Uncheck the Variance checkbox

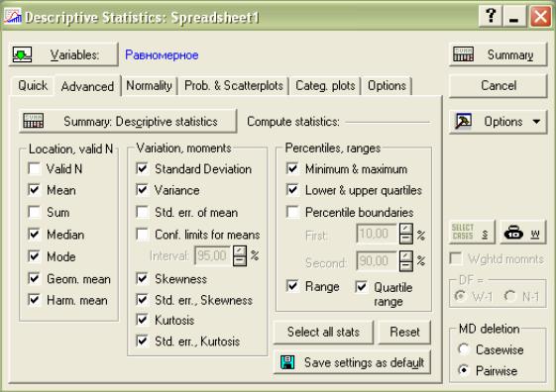coord(142,190)
